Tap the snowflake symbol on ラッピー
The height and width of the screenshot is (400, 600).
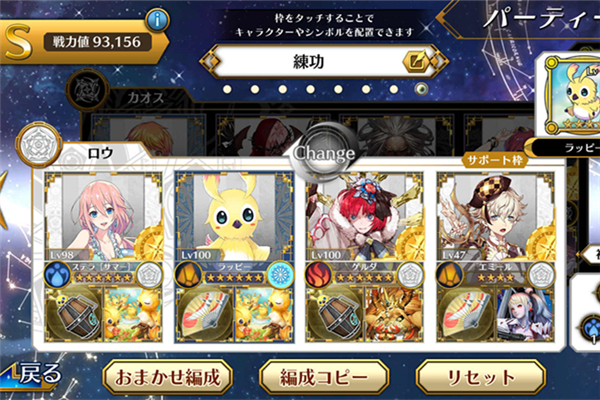coord(280,274)
